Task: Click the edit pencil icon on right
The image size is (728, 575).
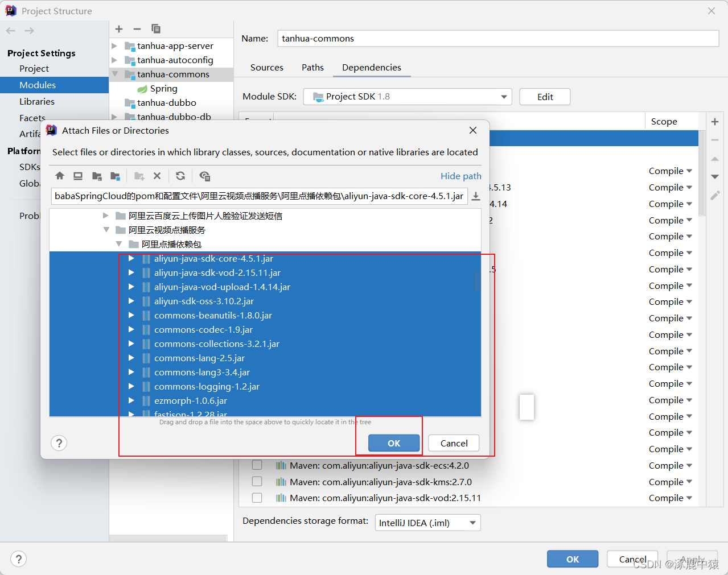Action: (715, 195)
